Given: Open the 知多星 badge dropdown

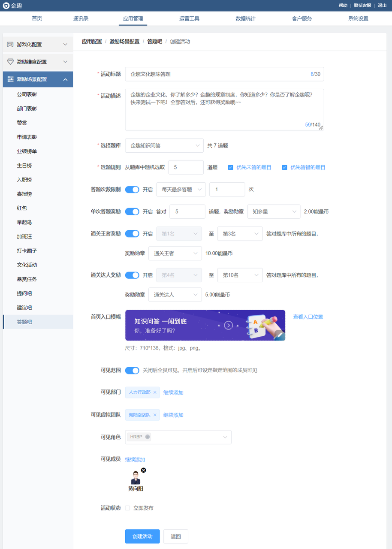Looking at the screenshot, I should tap(273, 212).
